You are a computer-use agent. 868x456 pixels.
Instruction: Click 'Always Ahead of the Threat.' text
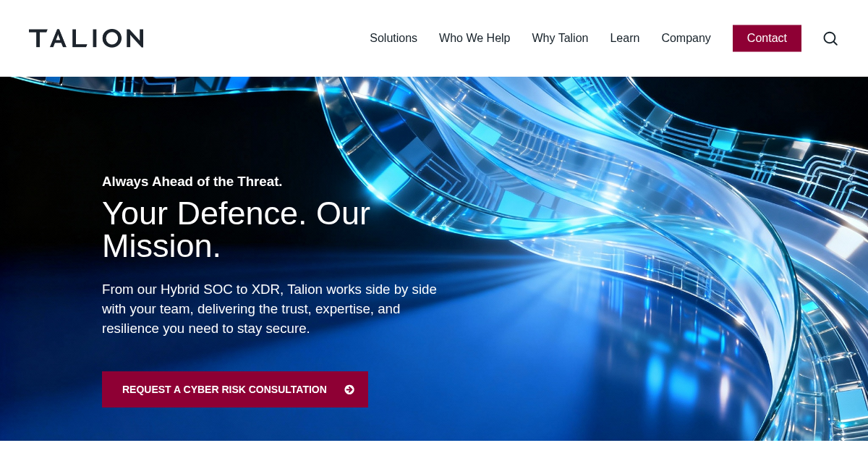click(192, 182)
